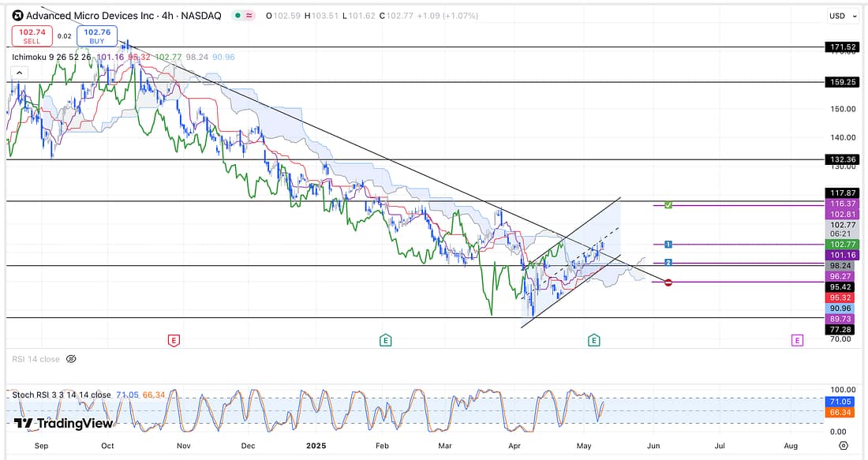Click the green earnings marker near February
Viewport: 868px width, 460px height.
[x=385, y=340]
